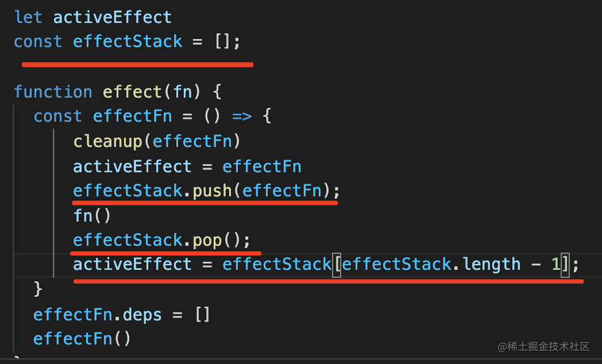The width and height of the screenshot is (602, 364).
Task: Place cursor on activeEffect declaration
Action: point(112,17)
